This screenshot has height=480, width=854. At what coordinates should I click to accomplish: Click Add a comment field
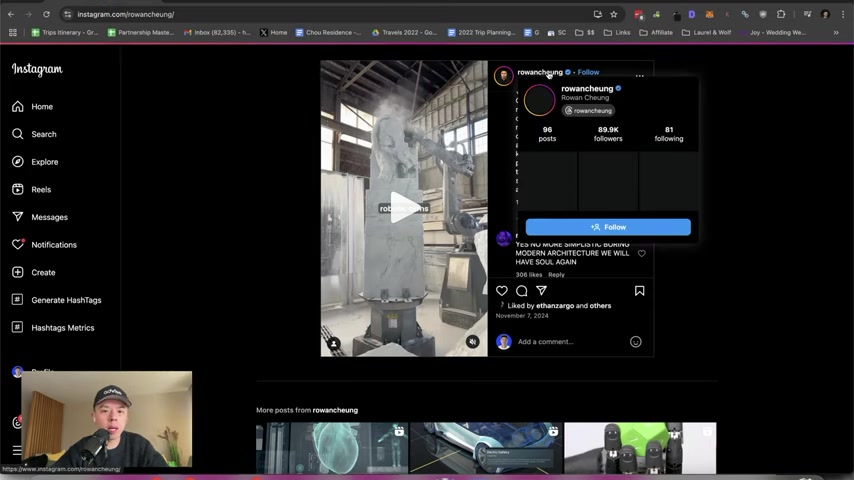coord(569,342)
